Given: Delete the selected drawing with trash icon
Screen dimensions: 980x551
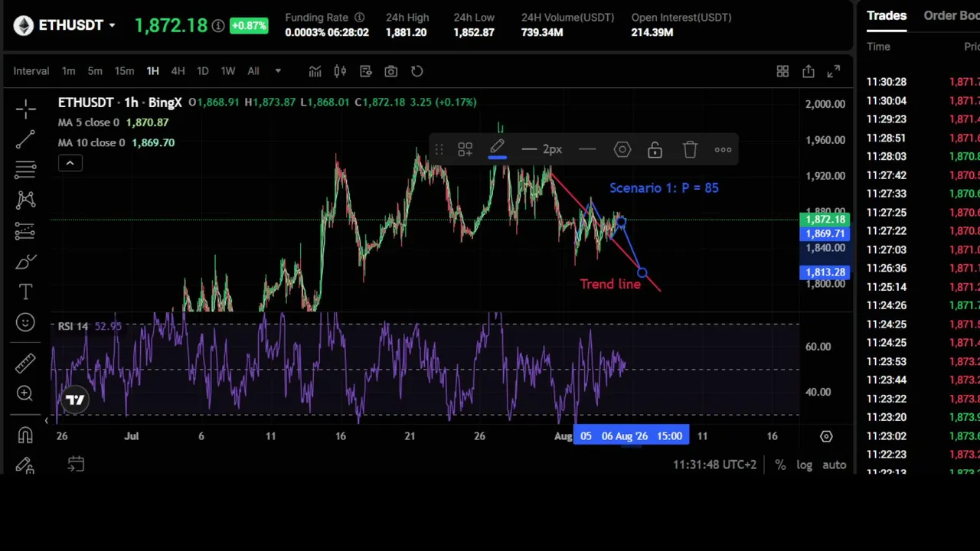Looking at the screenshot, I should [x=690, y=149].
